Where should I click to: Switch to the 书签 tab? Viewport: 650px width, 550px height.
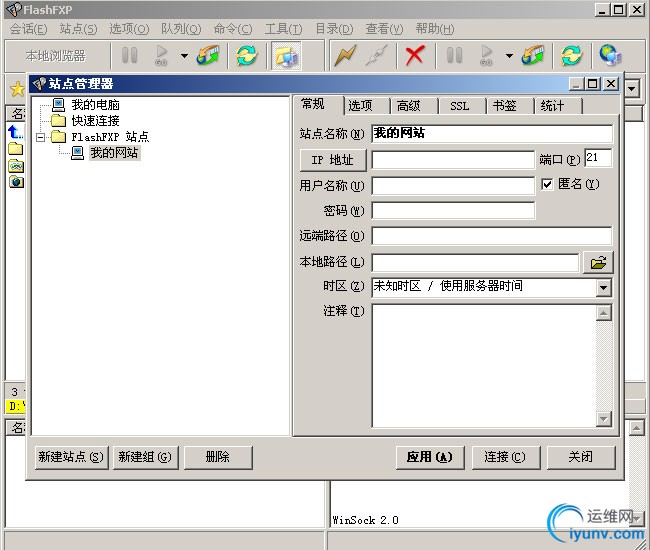510,106
